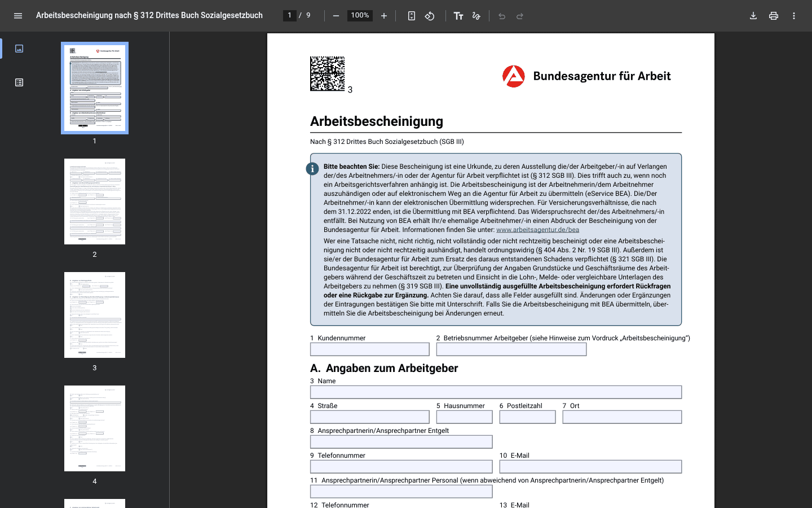Viewport: 812px width, 508px height.
Task: Click the total page count 9
Action: point(308,15)
